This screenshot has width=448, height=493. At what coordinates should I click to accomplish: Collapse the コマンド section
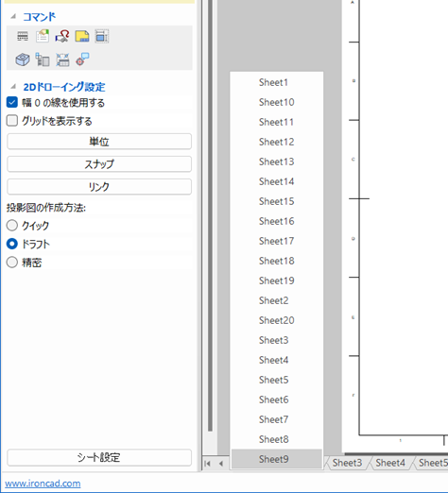13,16
